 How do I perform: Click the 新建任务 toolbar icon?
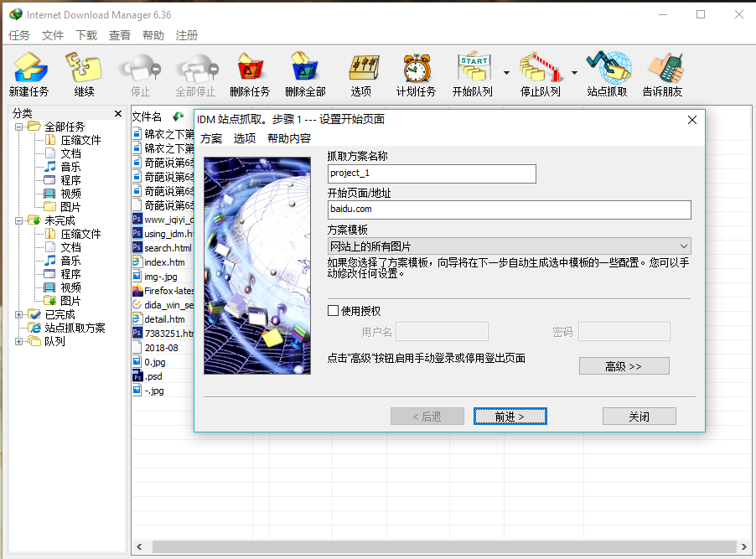[x=29, y=74]
